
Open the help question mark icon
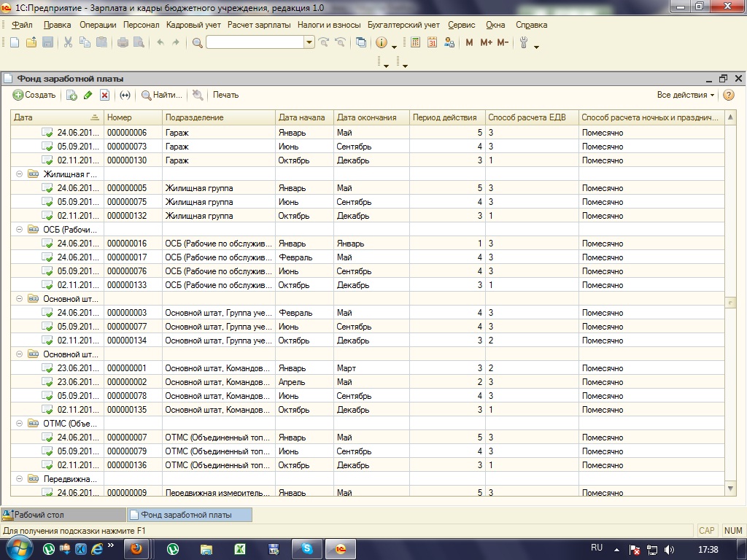[x=728, y=95]
